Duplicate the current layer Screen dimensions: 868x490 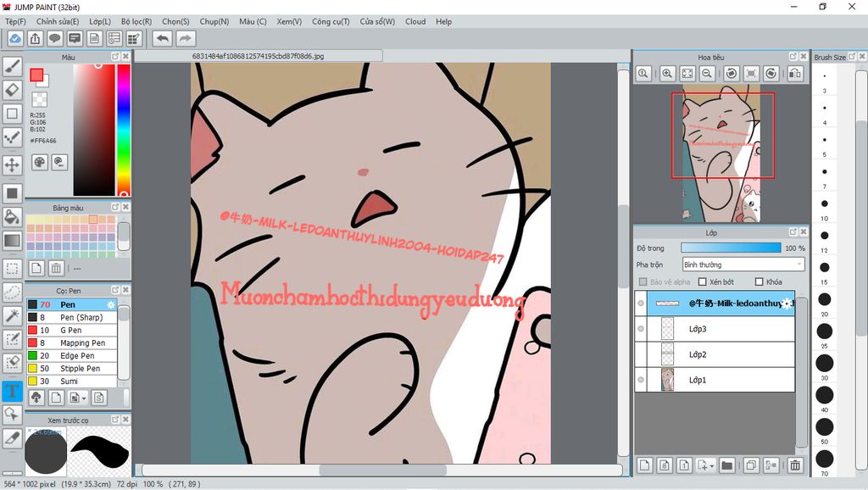pyautogui.click(x=751, y=465)
